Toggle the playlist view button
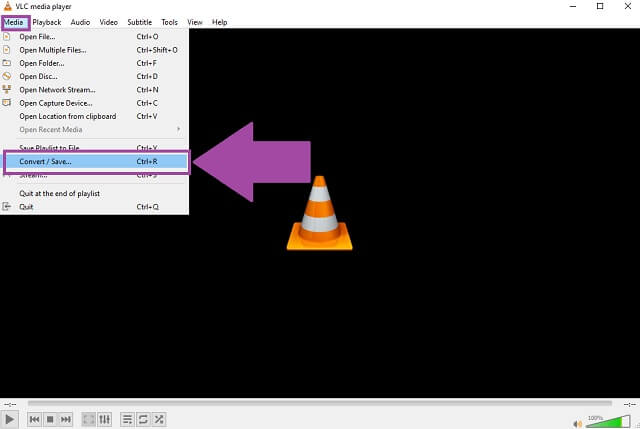 (127, 419)
